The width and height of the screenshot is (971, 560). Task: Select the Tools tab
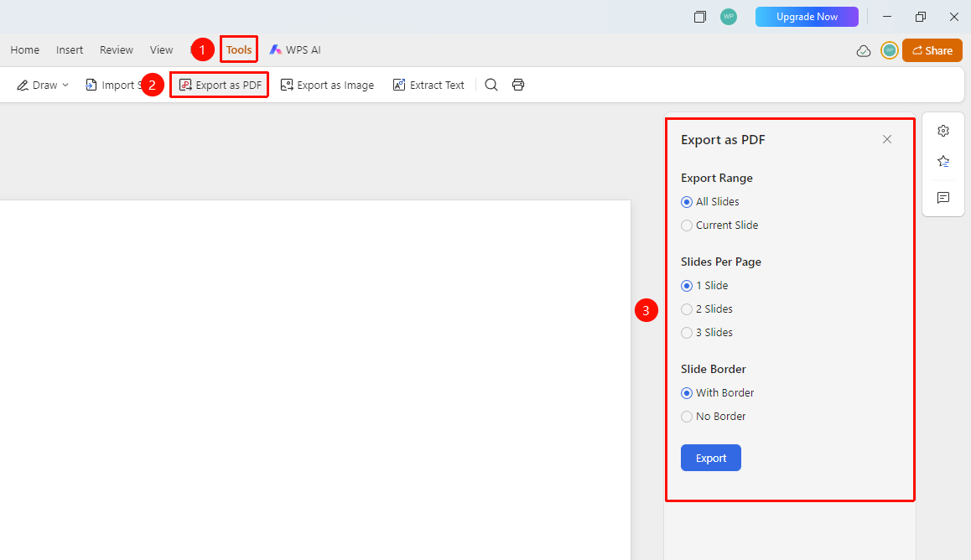(239, 50)
